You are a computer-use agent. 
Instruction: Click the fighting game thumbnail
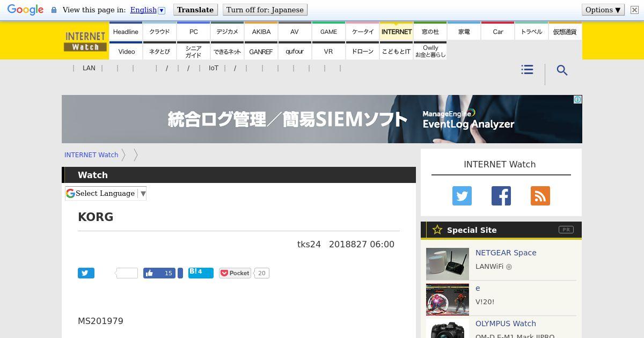(x=448, y=299)
